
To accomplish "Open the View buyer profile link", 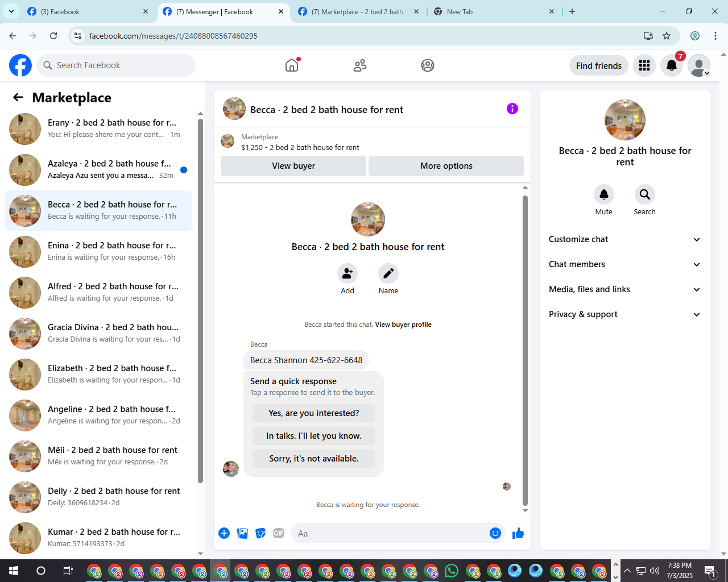I will click(x=403, y=325).
